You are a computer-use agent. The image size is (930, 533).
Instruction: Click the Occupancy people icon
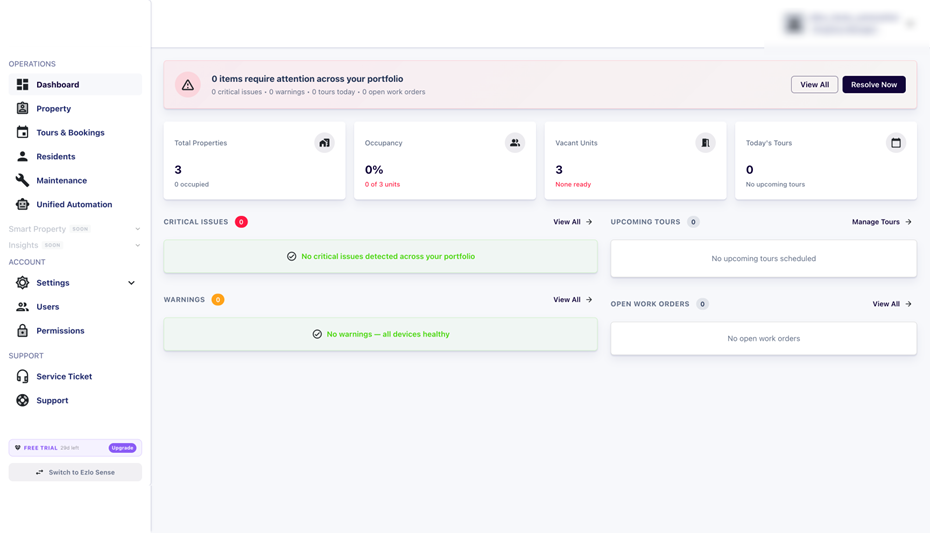pos(515,143)
